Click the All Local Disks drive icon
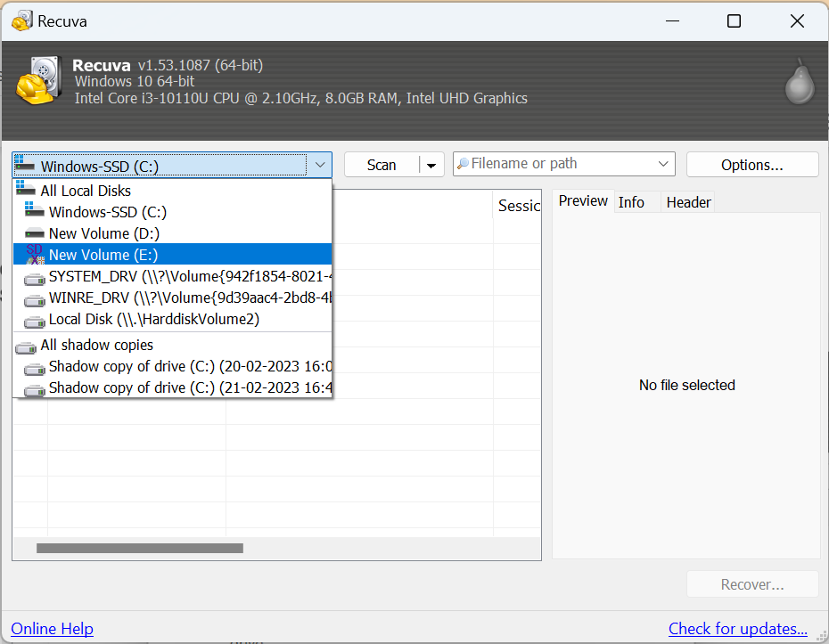The image size is (829, 644). (x=25, y=189)
